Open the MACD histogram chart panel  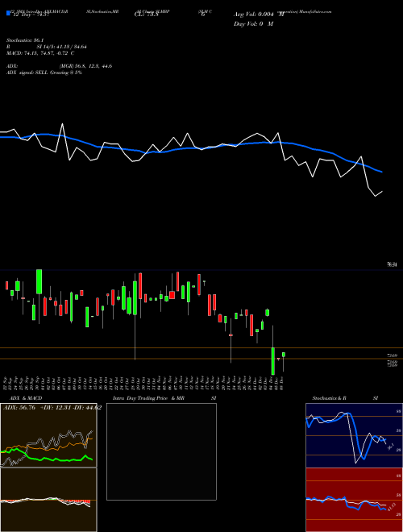(x=48, y=500)
